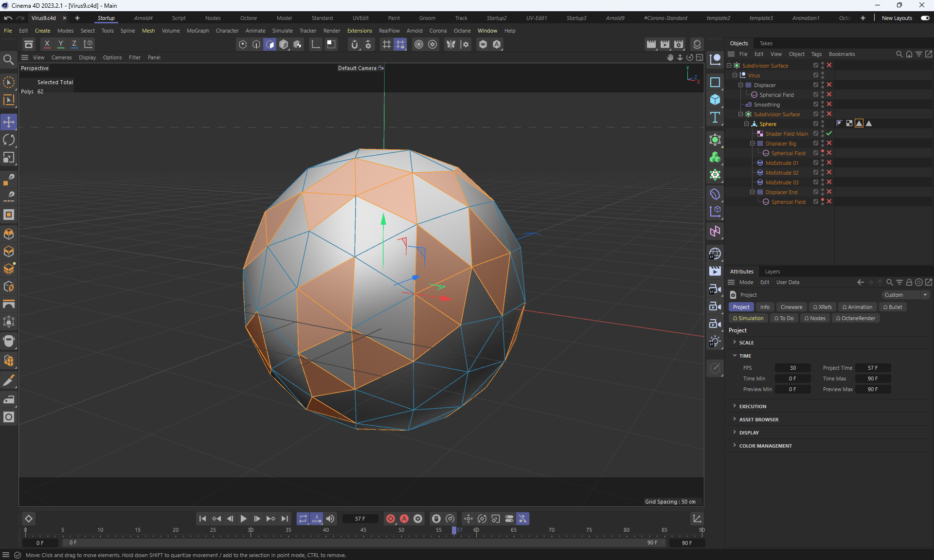Select the Scale tool in left toolbar
Viewport: 934px width, 560px height.
[x=9, y=158]
